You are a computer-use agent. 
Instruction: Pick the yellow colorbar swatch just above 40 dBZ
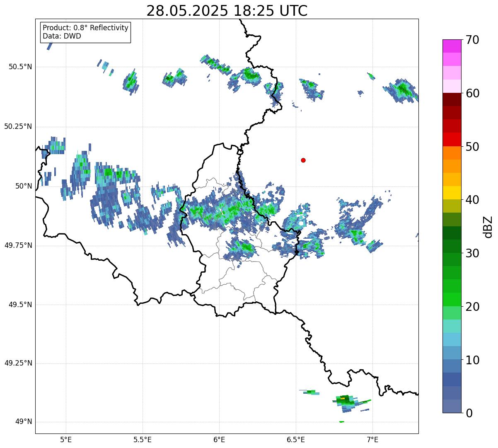click(x=452, y=193)
